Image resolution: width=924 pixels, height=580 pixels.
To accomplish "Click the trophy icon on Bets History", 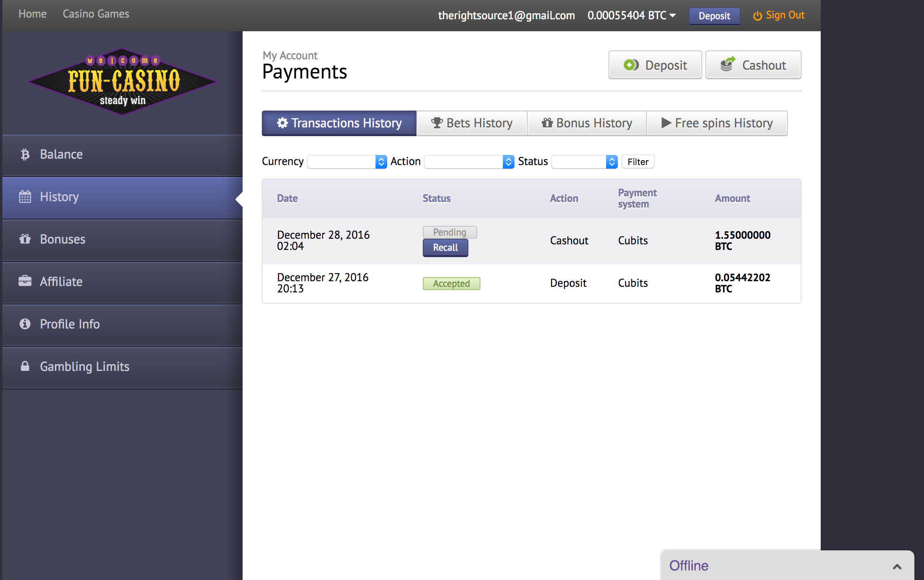I will point(437,123).
